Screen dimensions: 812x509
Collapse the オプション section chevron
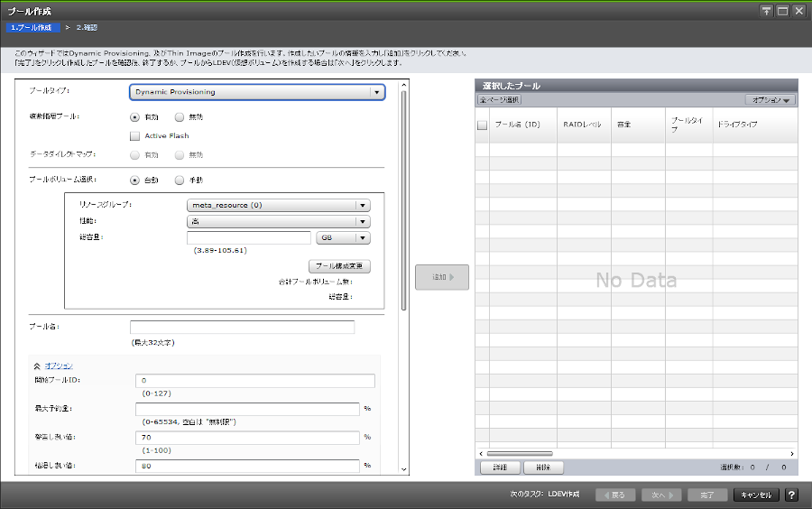pyautogui.click(x=37, y=366)
